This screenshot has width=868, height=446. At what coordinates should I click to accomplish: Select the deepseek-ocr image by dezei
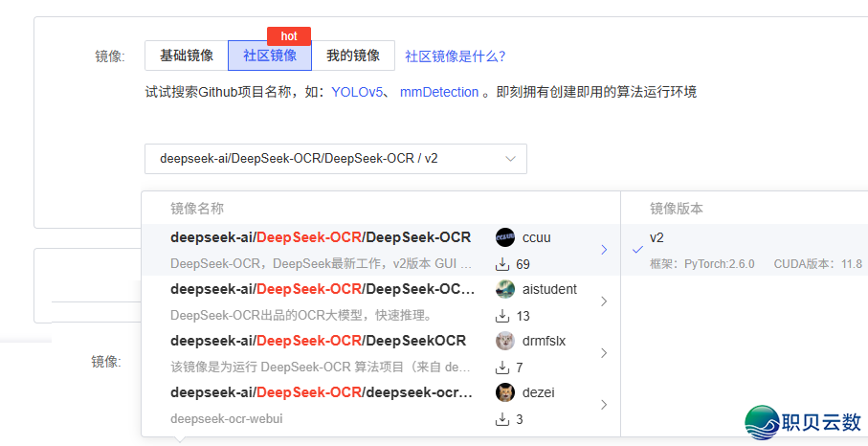click(x=381, y=405)
